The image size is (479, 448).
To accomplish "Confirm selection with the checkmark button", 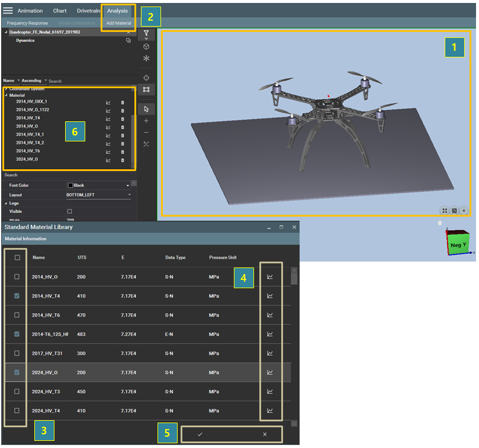I will coord(200,434).
